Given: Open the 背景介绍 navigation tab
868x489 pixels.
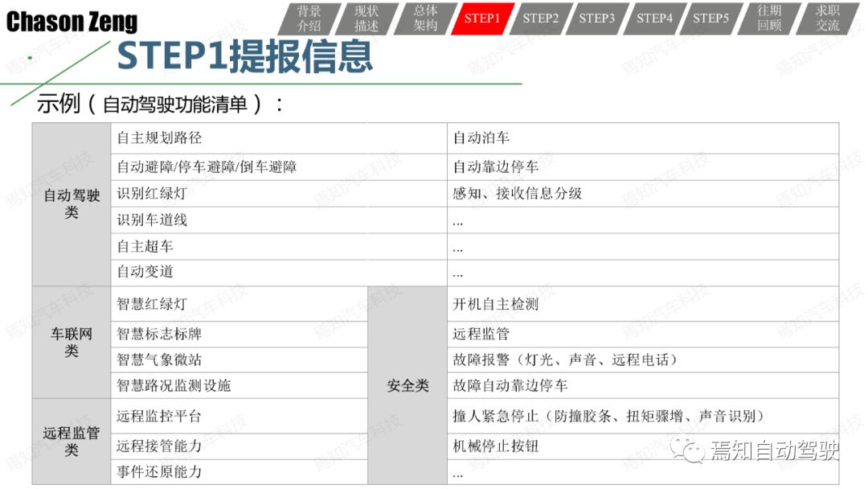Looking at the screenshot, I should [x=309, y=18].
